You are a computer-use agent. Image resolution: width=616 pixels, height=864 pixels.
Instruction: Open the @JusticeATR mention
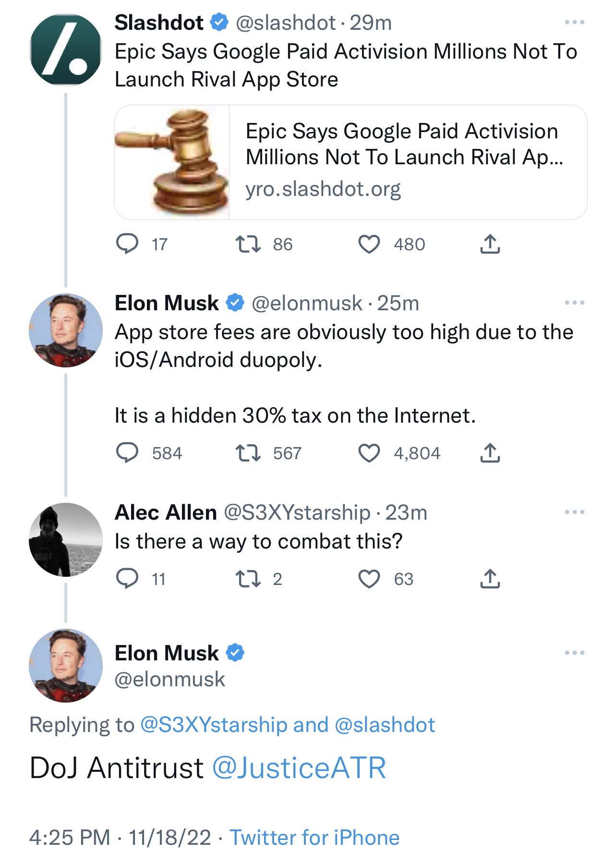click(299, 767)
